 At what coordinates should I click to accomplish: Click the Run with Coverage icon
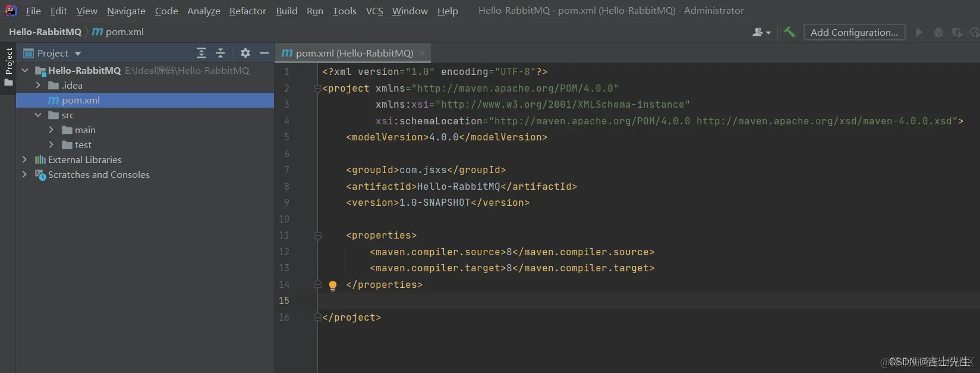[957, 32]
